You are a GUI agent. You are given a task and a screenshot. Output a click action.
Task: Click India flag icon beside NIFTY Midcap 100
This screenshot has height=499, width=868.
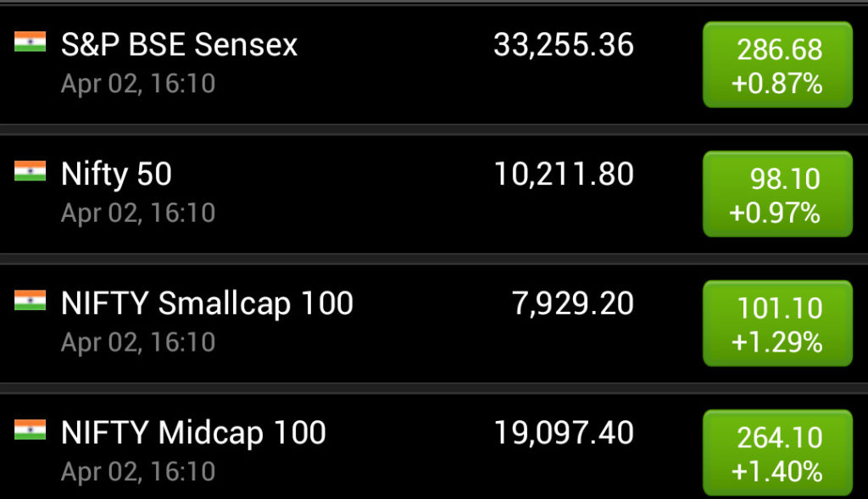(x=30, y=430)
